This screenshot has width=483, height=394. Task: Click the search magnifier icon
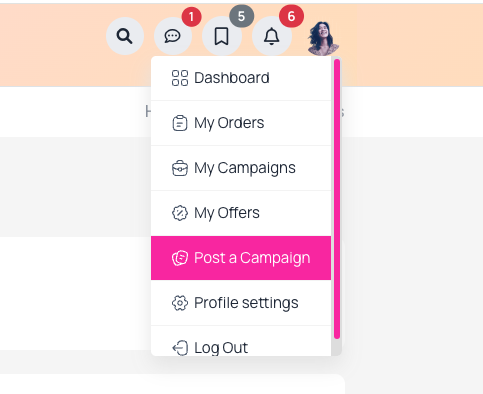(125, 36)
